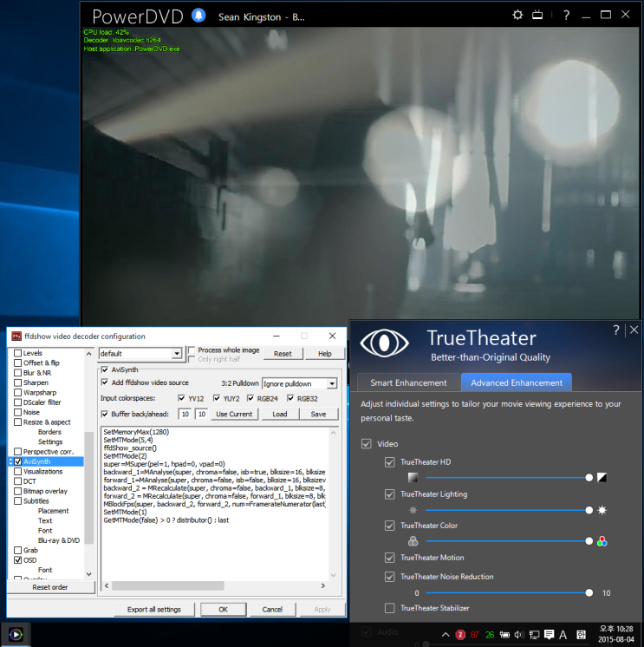Click the RGB color circles icon
Image resolution: width=644 pixels, height=647 pixels.
click(x=602, y=541)
